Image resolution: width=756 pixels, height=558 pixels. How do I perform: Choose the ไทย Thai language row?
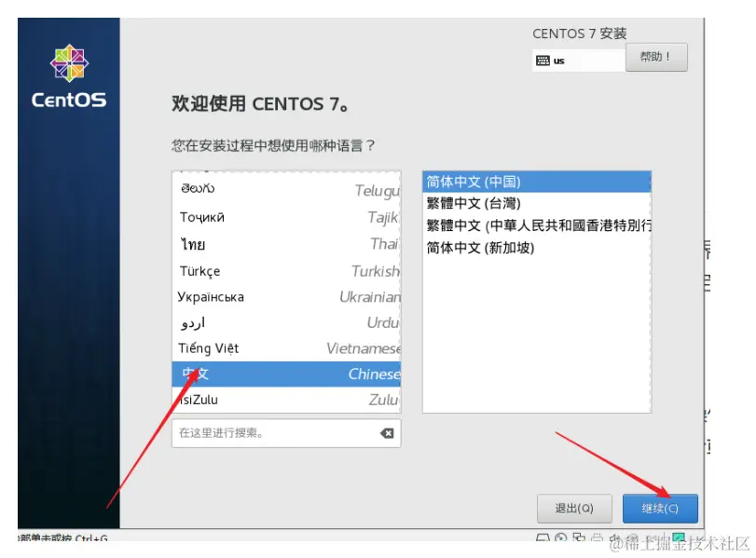(x=286, y=244)
